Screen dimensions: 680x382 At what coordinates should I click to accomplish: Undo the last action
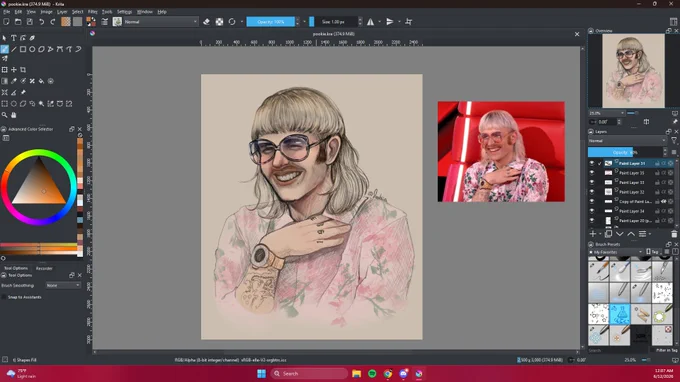pyautogui.click(x=41, y=22)
